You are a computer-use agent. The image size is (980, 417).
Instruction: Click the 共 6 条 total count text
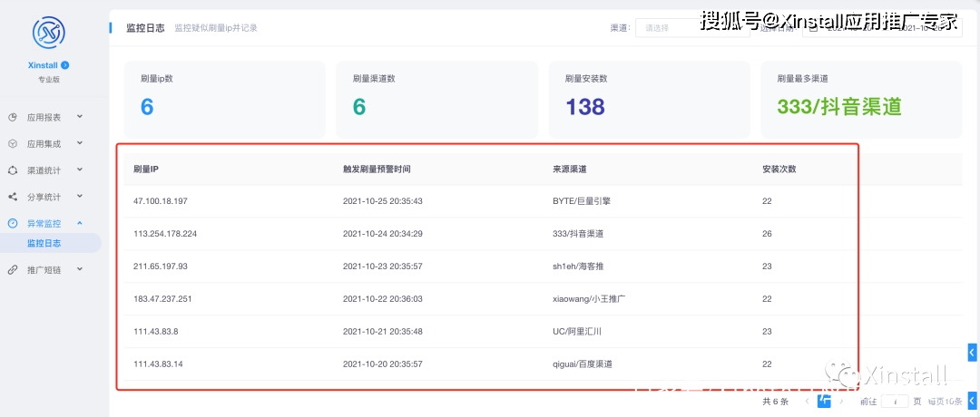click(x=776, y=402)
